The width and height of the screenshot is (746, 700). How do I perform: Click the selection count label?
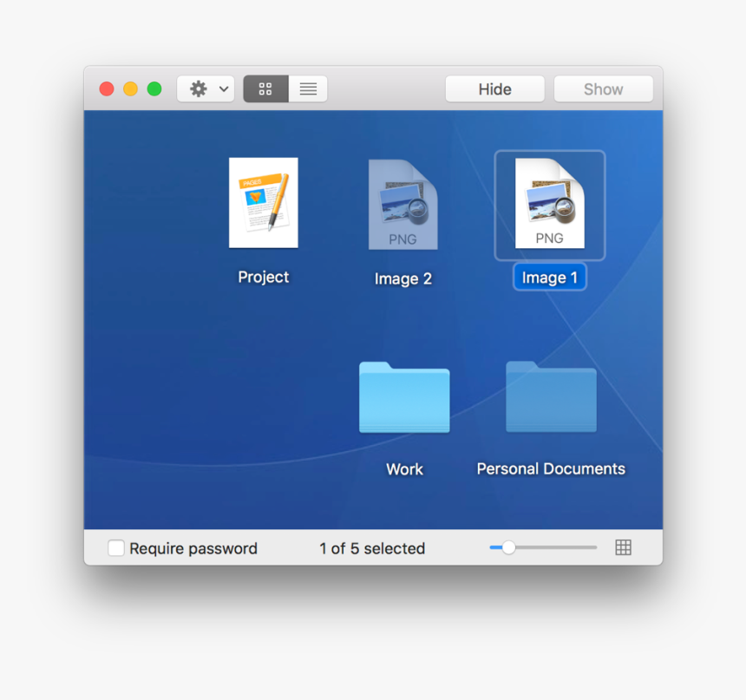click(x=371, y=547)
